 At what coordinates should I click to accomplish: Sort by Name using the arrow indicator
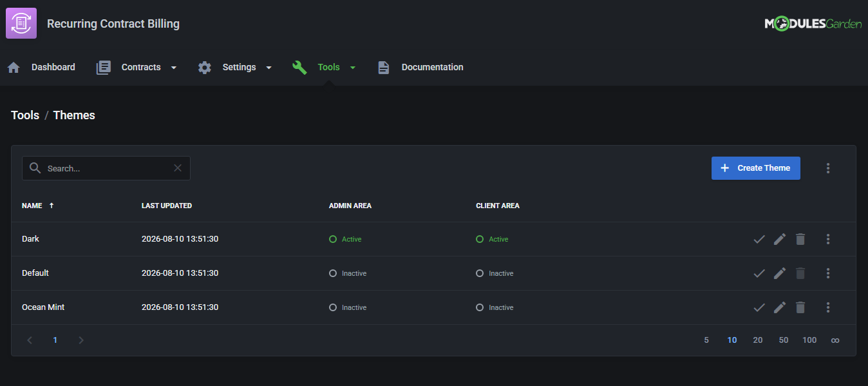[52, 206]
